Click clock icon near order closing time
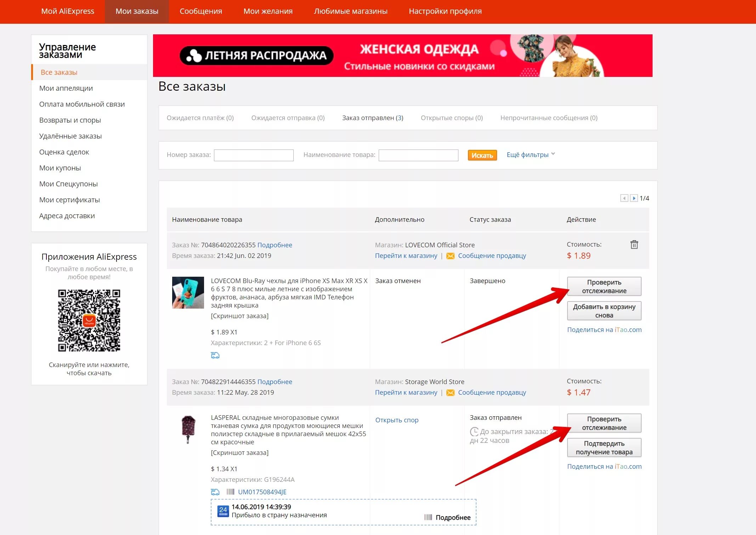This screenshot has width=756, height=535. click(474, 432)
